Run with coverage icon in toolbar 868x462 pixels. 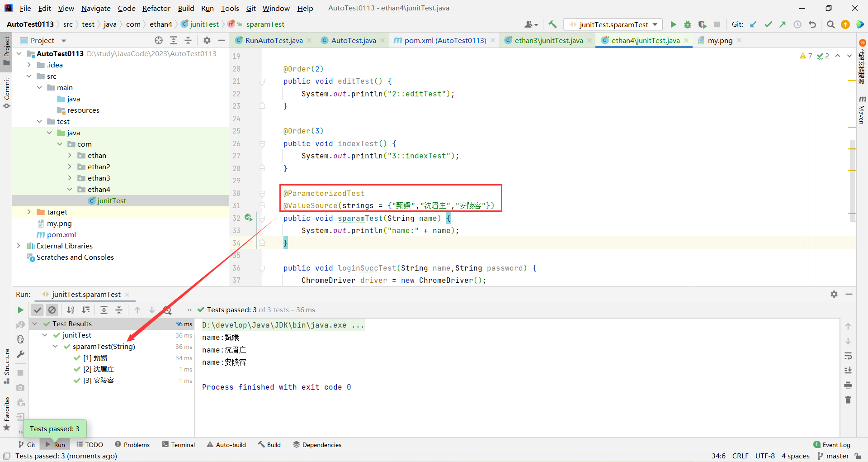point(702,24)
